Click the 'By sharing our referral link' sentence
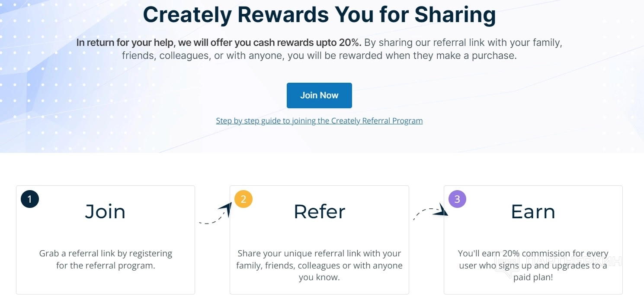 463,43
